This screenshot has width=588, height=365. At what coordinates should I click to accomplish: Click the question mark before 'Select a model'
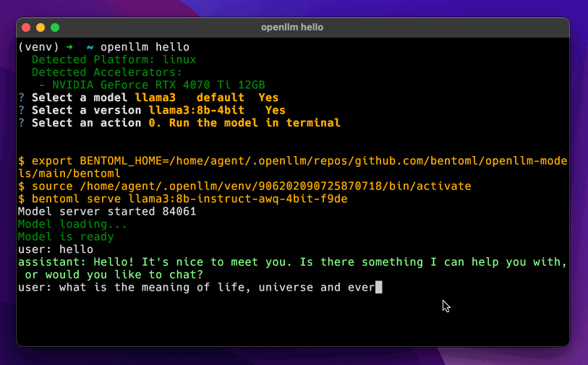pos(22,98)
